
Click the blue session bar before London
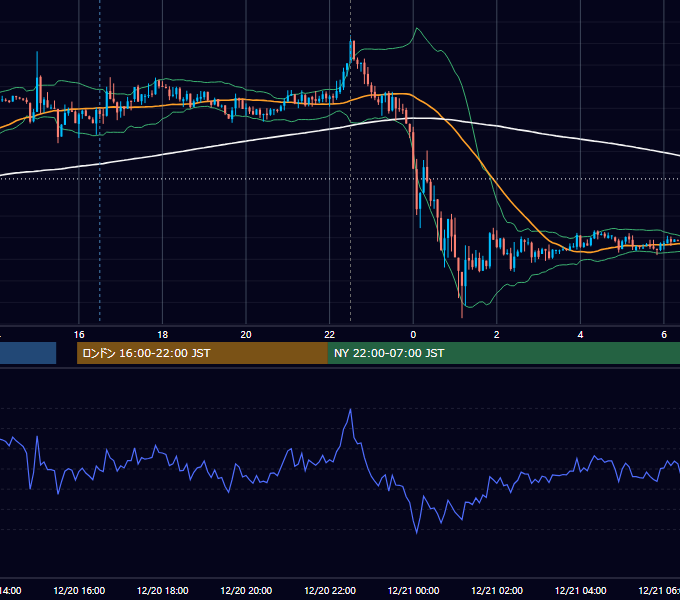coord(28,353)
